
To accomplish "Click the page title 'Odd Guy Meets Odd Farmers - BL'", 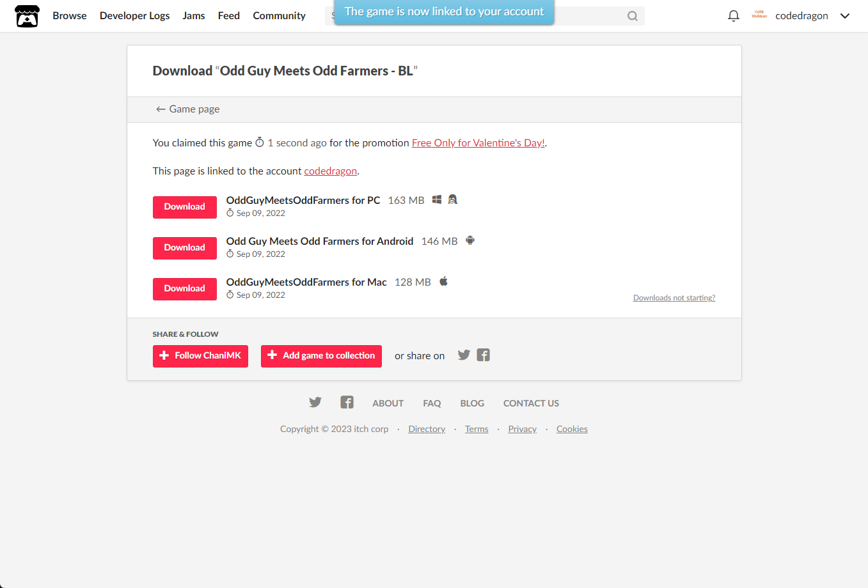I will [317, 71].
